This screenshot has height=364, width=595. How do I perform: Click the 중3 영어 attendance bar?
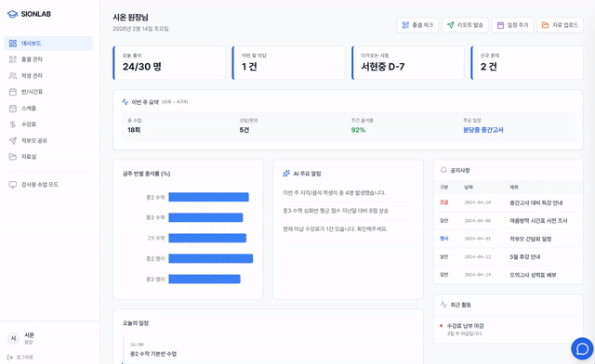click(x=205, y=279)
